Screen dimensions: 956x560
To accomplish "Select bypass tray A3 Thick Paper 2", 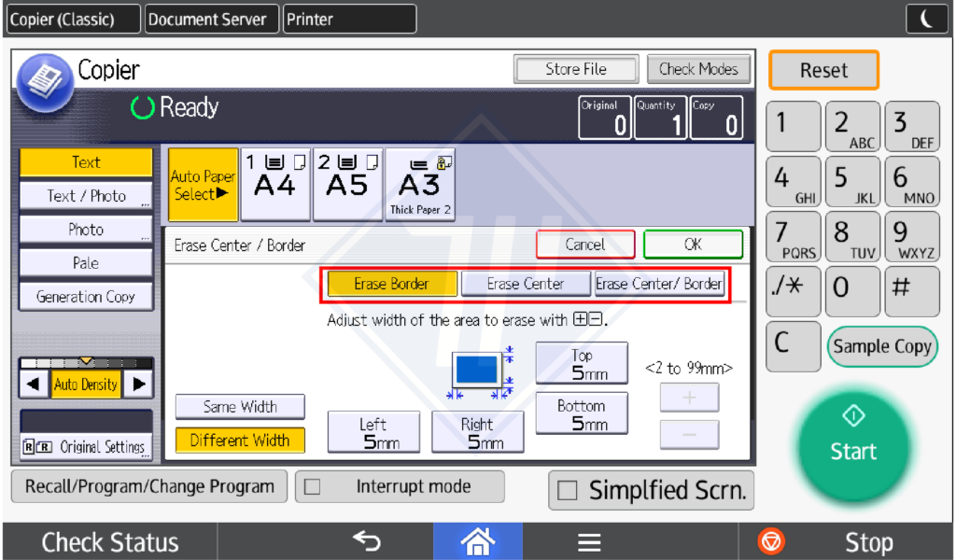I will 420,184.
